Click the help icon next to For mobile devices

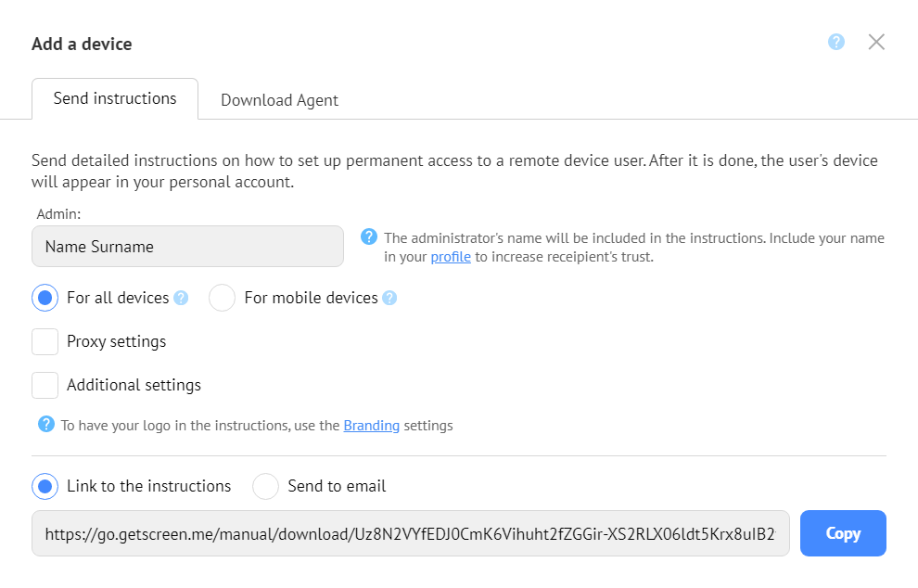click(x=389, y=298)
